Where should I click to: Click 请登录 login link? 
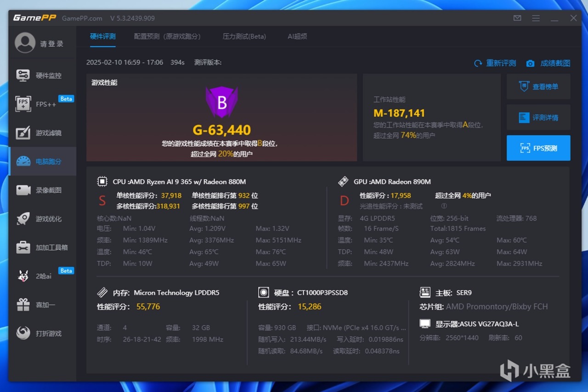(51, 44)
